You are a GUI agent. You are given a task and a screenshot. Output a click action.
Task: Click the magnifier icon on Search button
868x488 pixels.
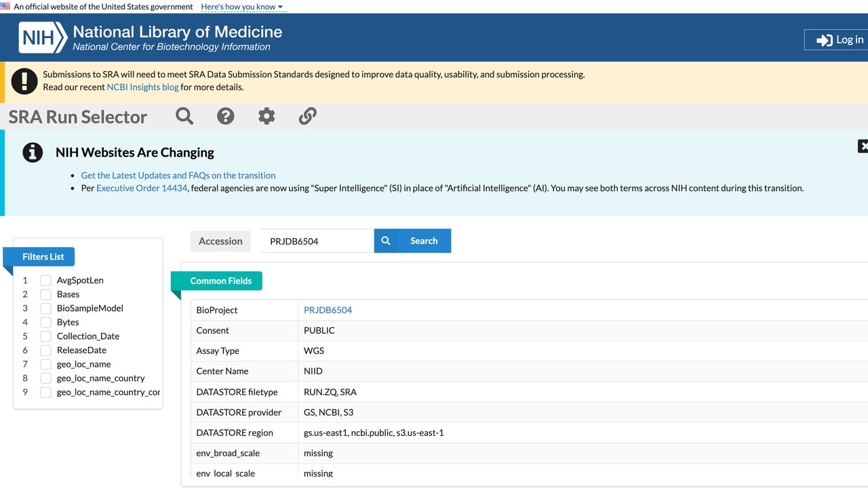386,241
